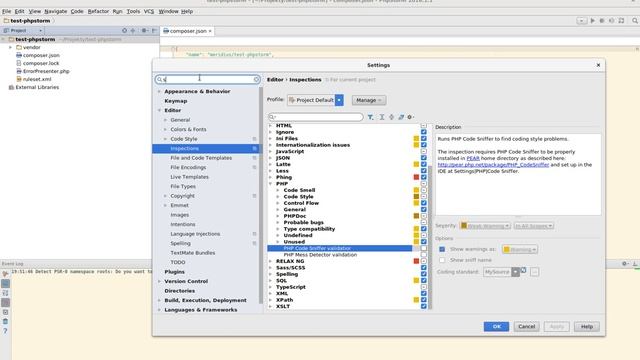Click Expand All icon in inspections toolbar
Screen dimensions: 640x360
click(x=382, y=117)
